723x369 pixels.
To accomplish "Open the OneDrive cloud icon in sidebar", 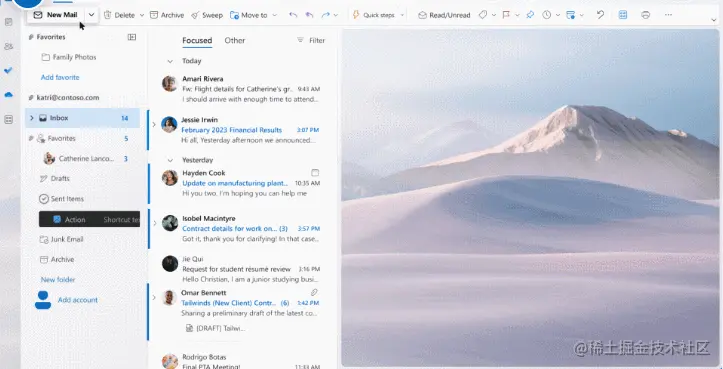I will 8,95.
